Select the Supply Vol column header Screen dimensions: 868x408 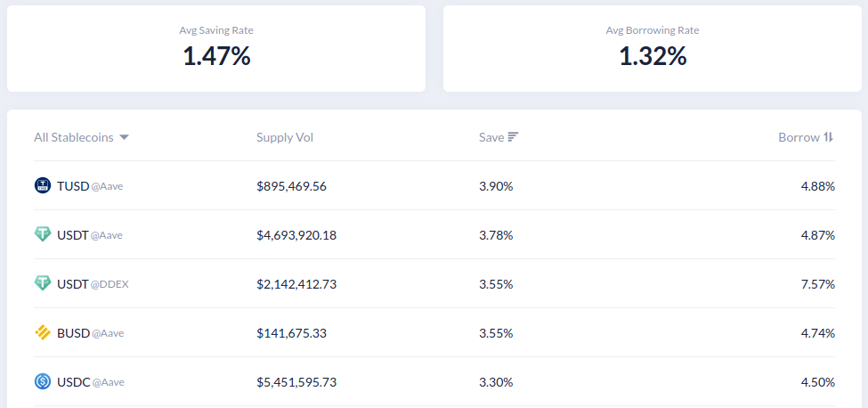pyautogui.click(x=285, y=137)
